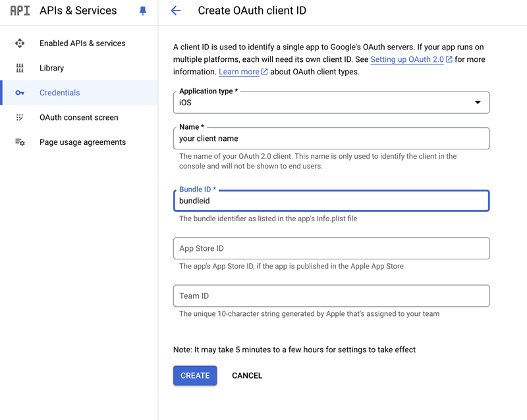Screen dimensions: 527x420
Task: Open OAuth consent screen page
Action: [x=78, y=117]
